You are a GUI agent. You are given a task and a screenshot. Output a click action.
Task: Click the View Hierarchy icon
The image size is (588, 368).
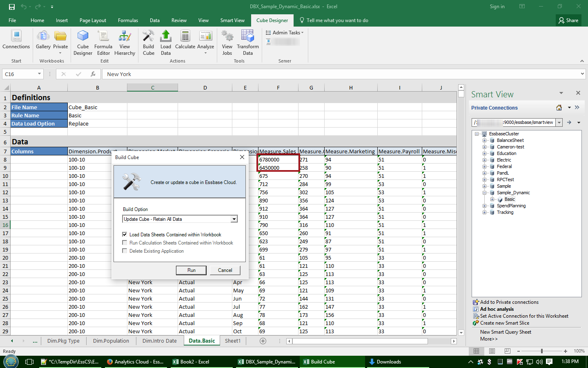[125, 43]
